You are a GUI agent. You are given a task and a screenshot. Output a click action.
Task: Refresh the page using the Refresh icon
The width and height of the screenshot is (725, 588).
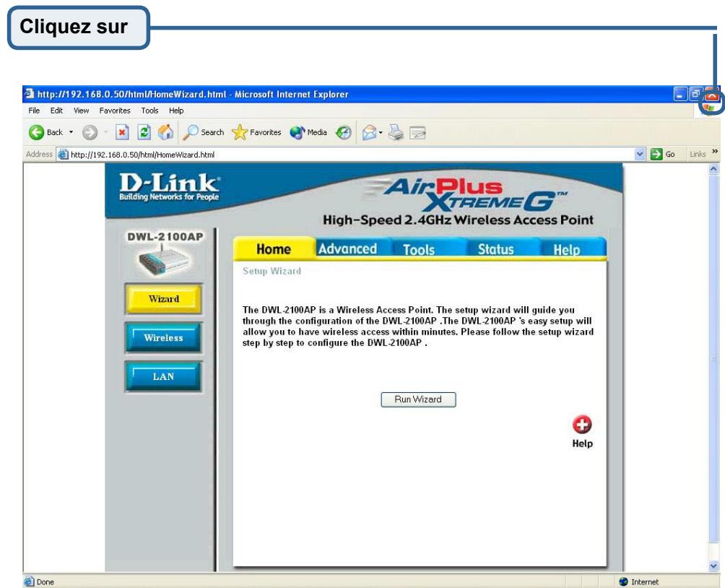click(x=144, y=133)
